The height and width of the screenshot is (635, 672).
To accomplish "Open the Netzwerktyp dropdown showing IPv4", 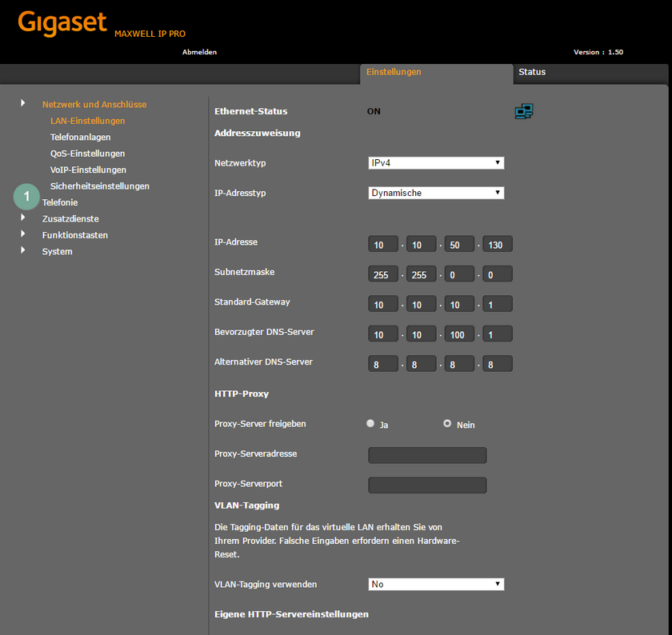I will coord(436,162).
